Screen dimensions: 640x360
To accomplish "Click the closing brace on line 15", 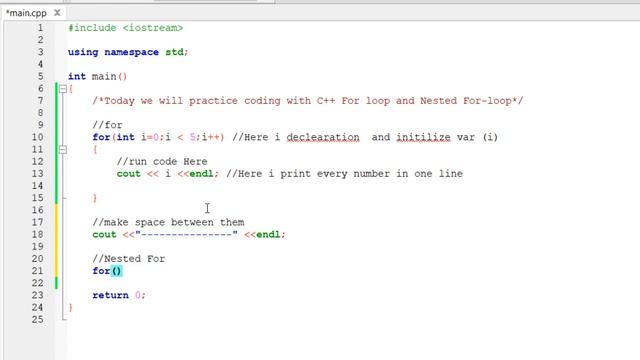I will (95, 198).
